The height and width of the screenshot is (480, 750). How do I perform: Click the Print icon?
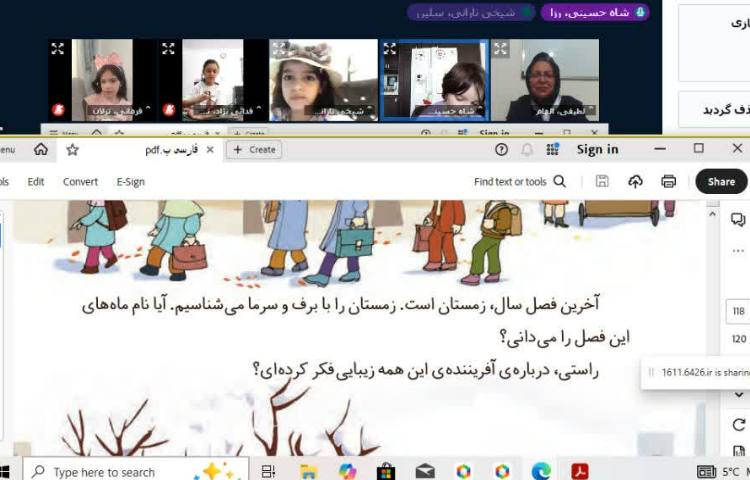(668, 181)
